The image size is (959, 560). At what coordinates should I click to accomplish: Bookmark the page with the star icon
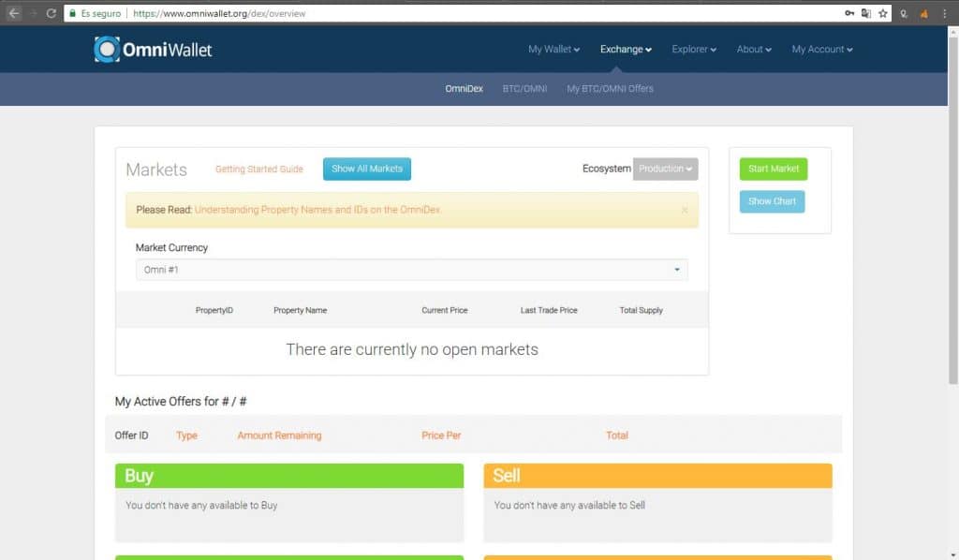click(x=882, y=13)
